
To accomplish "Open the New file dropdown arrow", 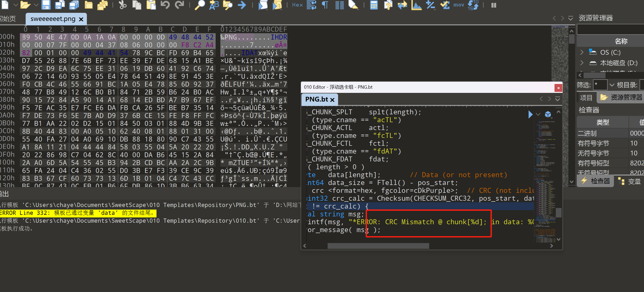I will [15, 5].
